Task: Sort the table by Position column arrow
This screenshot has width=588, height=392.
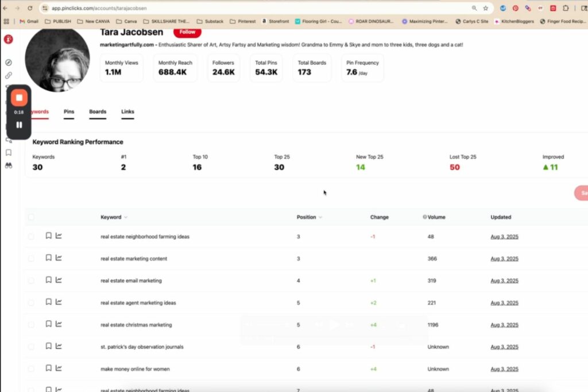Action: point(320,218)
